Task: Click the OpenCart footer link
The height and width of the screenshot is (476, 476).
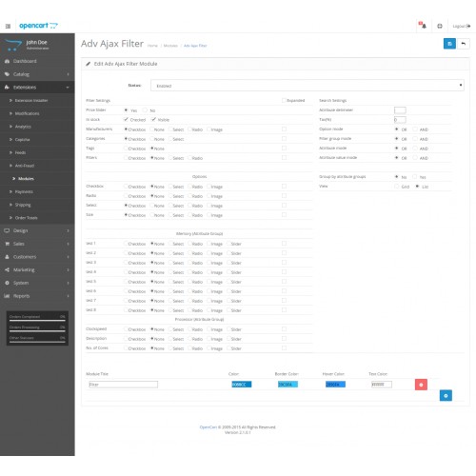Action: 208,427
